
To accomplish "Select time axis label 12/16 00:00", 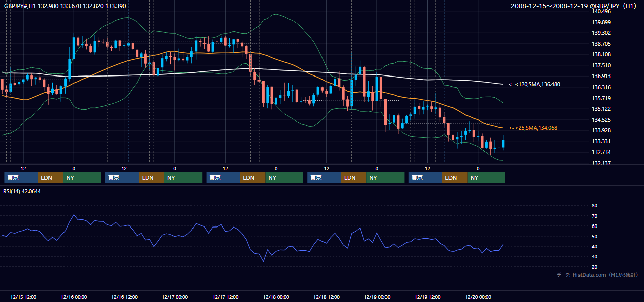I will [74, 297].
